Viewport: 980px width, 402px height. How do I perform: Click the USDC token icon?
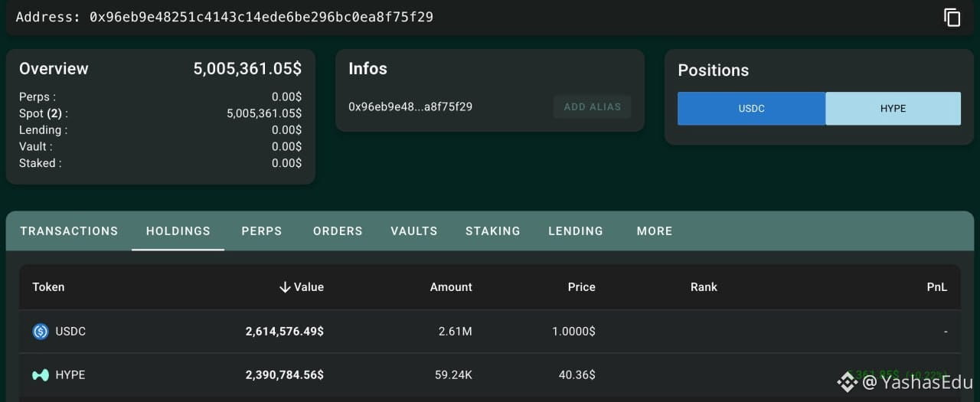(41, 332)
